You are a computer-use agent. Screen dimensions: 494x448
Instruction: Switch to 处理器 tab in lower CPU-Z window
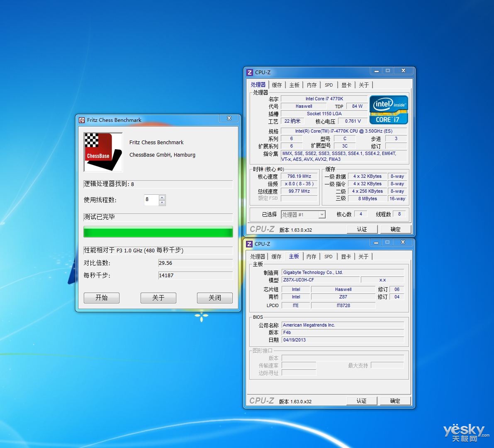pos(258,257)
